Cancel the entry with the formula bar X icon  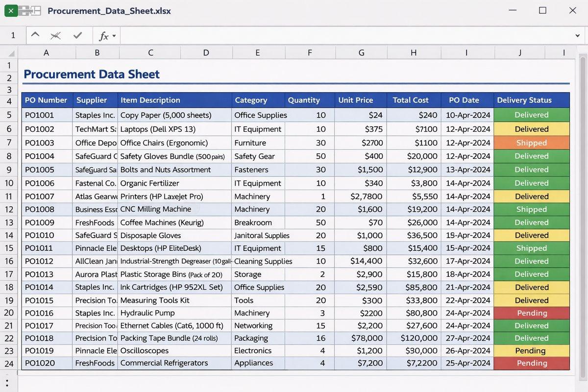click(x=56, y=35)
